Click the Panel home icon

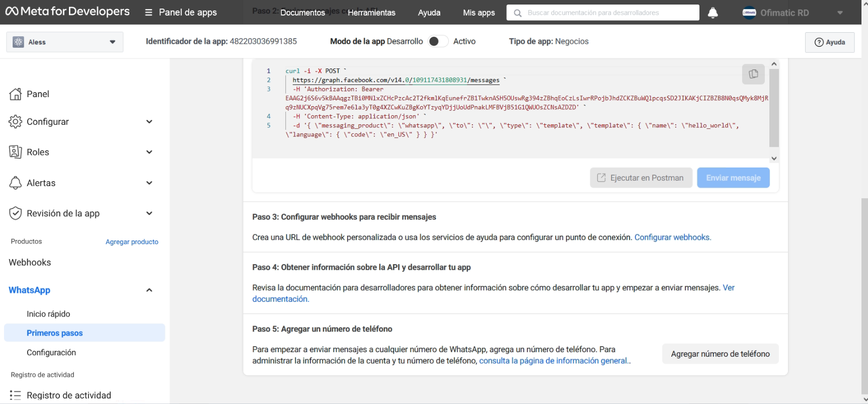coord(16,94)
